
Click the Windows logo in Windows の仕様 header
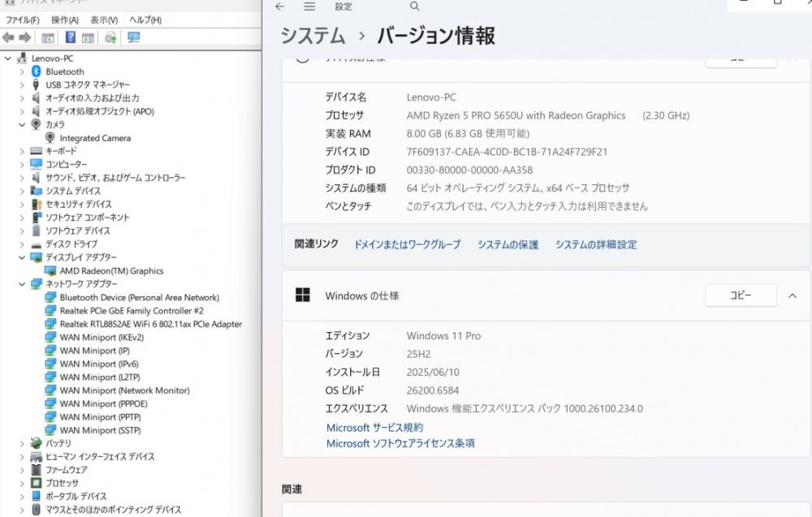(302, 295)
